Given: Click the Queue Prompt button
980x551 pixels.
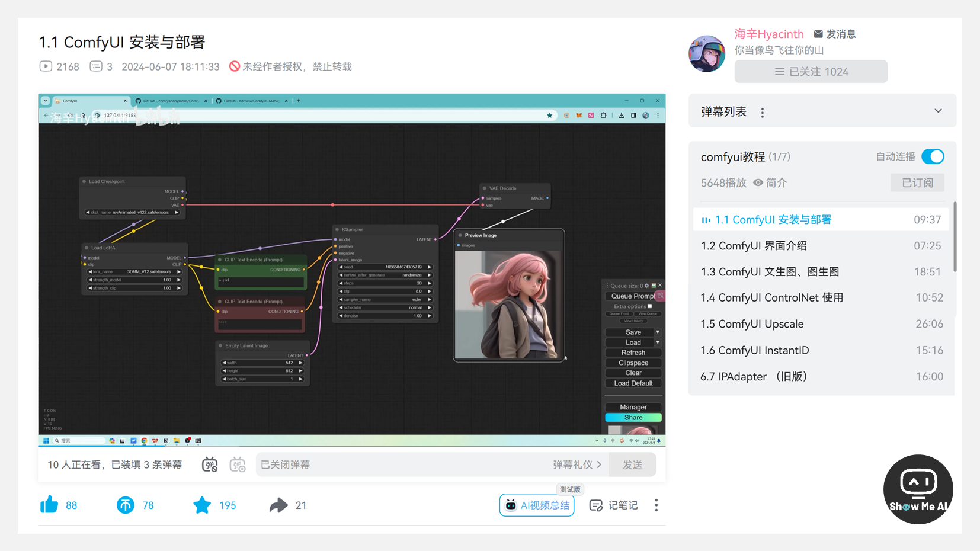Looking at the screenshot, I should point(630,296).
